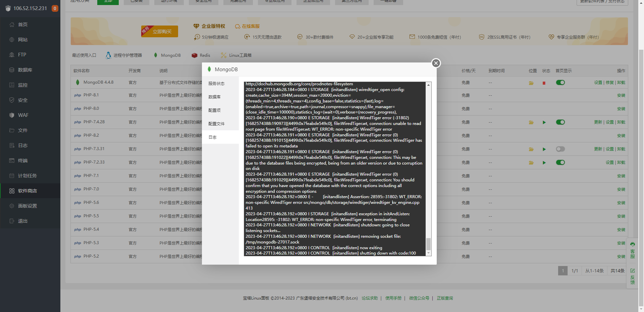Open the 客服 customer service widget
The image size is (644, 312).
tap(632, 251)
